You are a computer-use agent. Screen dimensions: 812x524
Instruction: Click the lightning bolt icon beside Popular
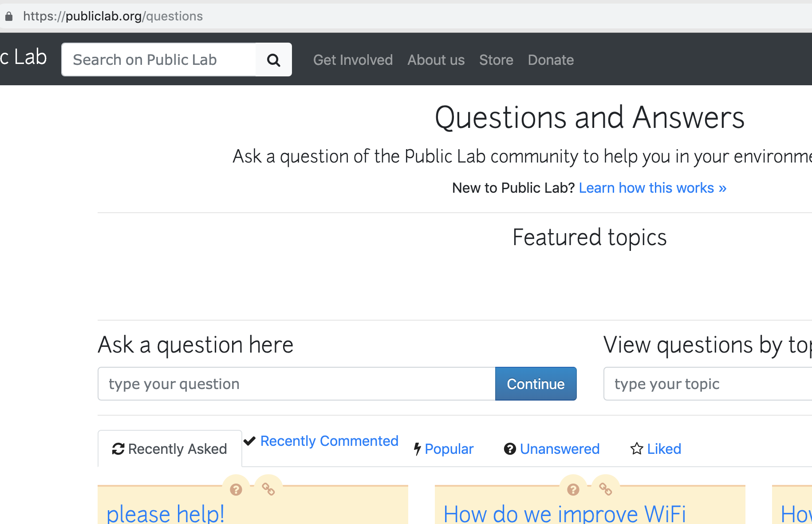pos(417,449)
